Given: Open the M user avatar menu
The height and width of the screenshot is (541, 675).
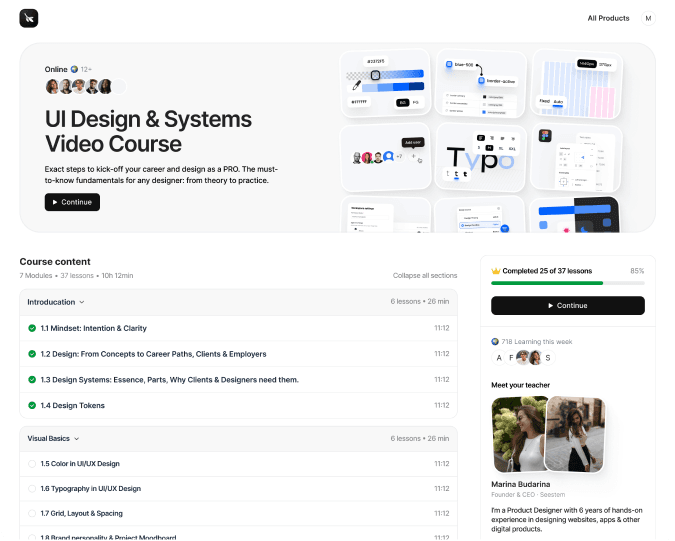Looking at the screenshot, I should (648, 18).
